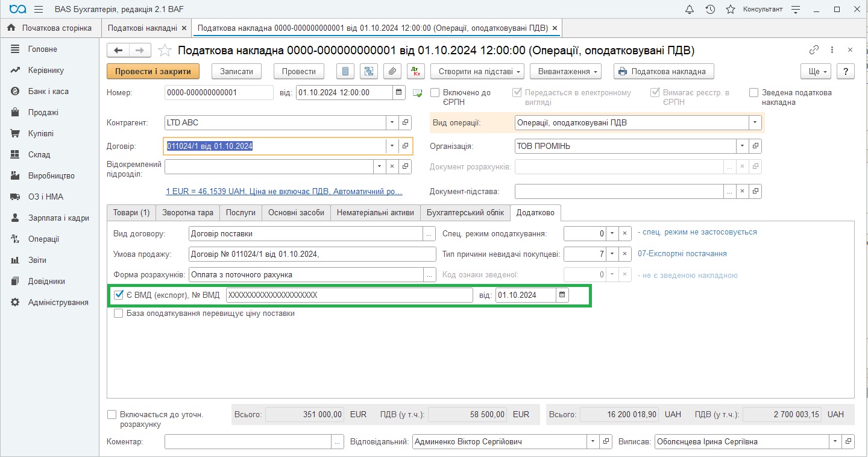Toggle Зведена податкова накладна checkbox
This screenshot has width=868, height=457.
[753, 93]
